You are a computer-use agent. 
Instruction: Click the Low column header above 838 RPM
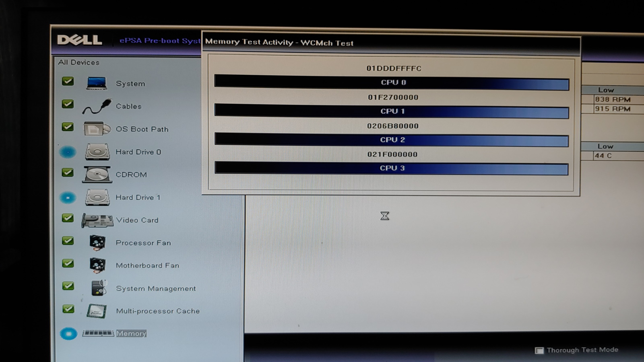(606, 90)
